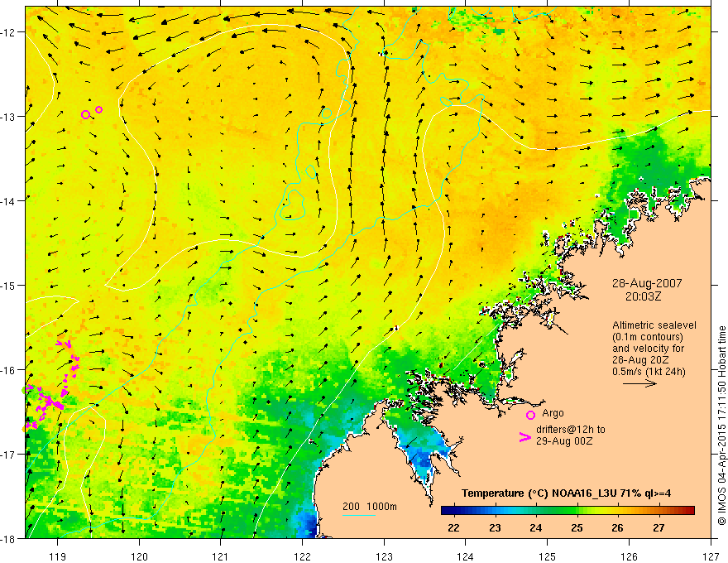Click the 0.5m/s reference velocity arrow
This screenshot has width=728, height=563.
pyautogui.click(x=639, y=383)
